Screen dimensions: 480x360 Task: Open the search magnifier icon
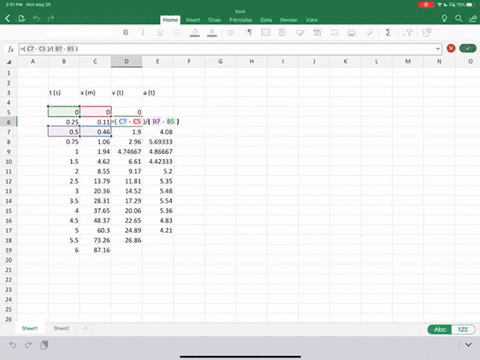[x=459, y=19]
